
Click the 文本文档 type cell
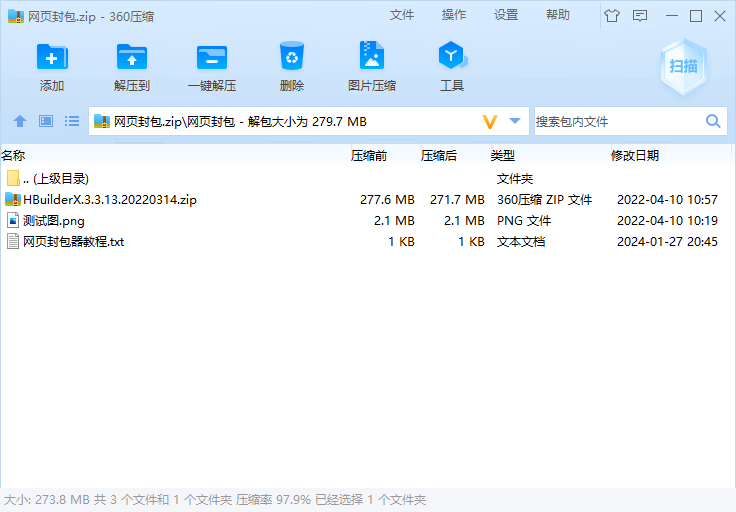coord(521,242)
